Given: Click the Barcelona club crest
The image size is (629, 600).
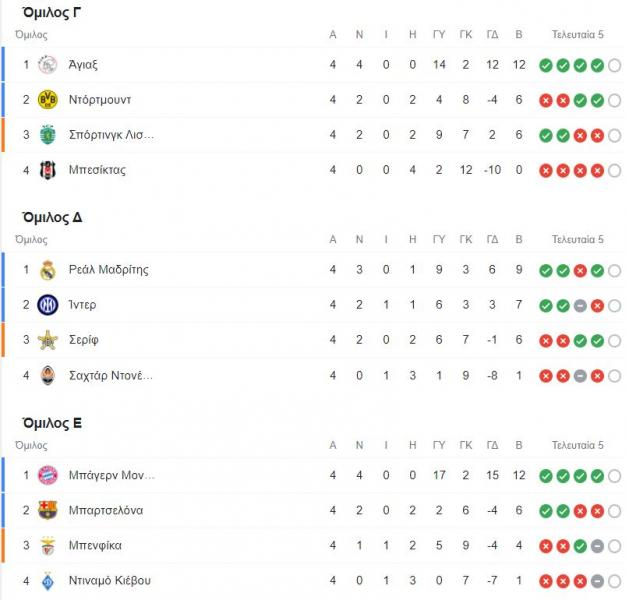Looking at the screenshot, I should (47, 511).
